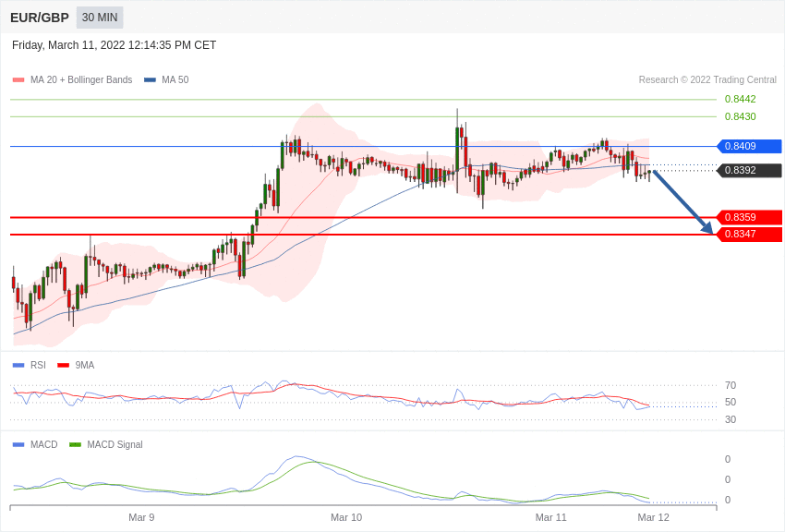Viewport: 785px width, 532px height.
Task: Click the Mar 11 date axis label
Action: [550, 517]
